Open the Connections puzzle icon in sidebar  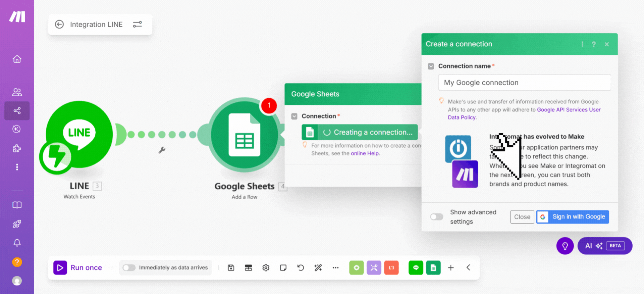[x=17, y=148]
